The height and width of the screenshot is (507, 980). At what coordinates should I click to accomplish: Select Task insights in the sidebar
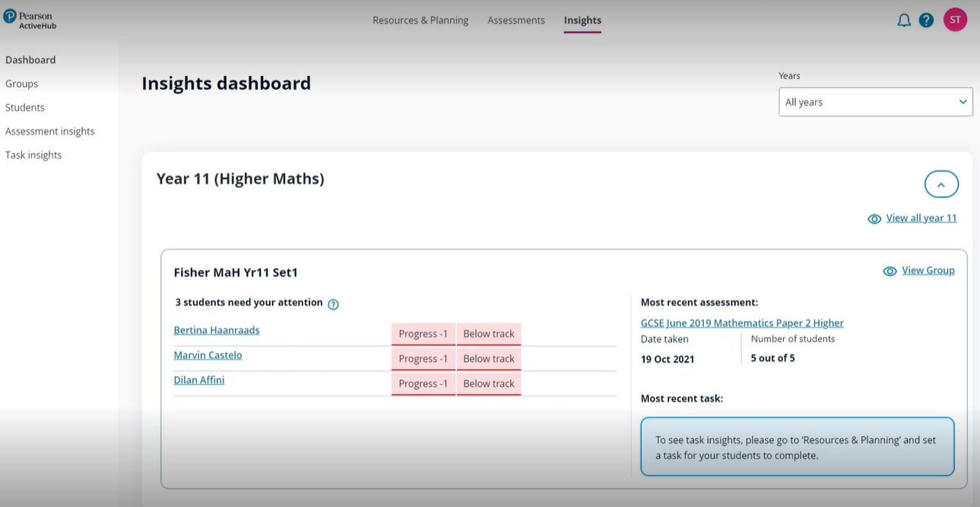tap(33, 154)
